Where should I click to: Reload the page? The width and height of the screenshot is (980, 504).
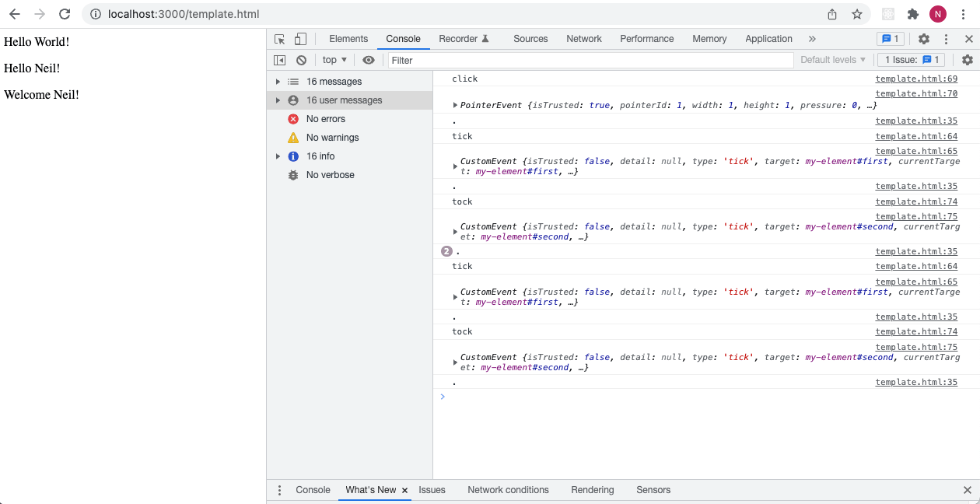pos(65,14)
